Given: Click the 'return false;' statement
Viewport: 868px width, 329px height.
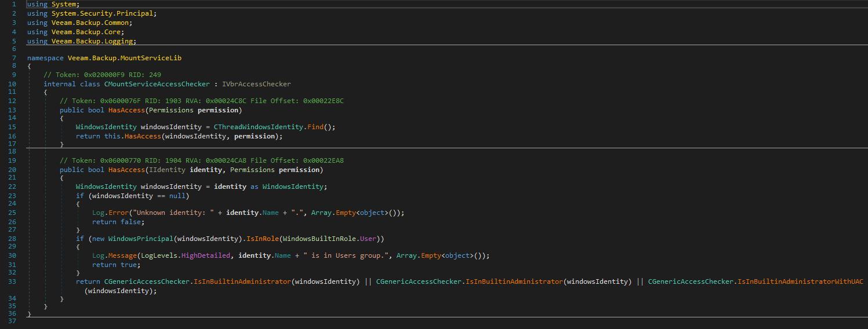Looking at the screenshot, I should coord(118,222).
